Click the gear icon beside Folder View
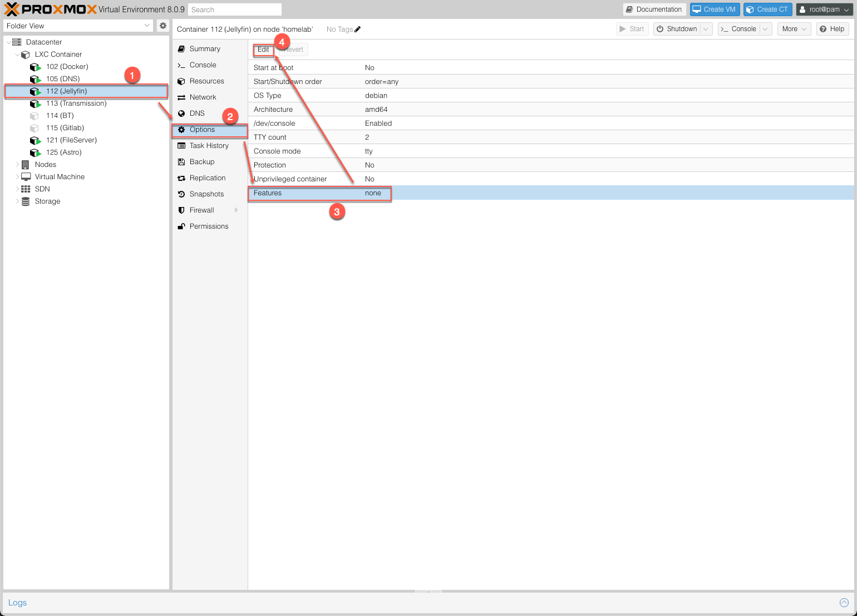This screenshot has height=616, width=857. click(x=163, y=26)
